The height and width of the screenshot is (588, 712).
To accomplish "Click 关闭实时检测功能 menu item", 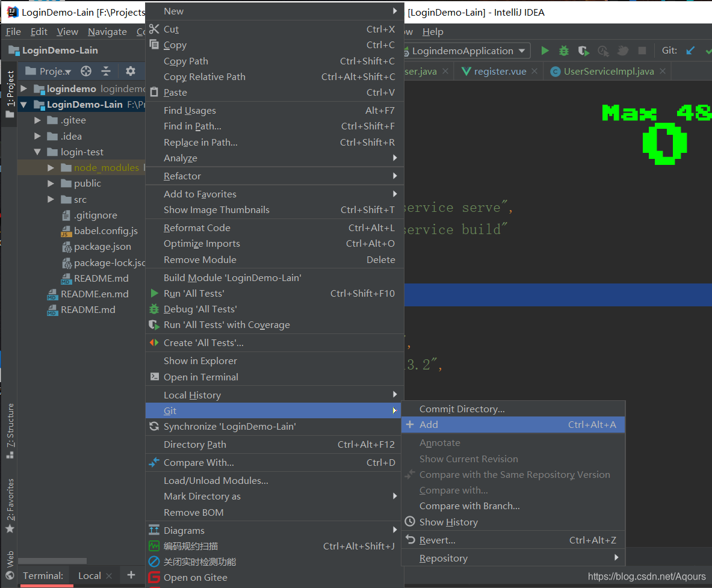I will point(273,562).
